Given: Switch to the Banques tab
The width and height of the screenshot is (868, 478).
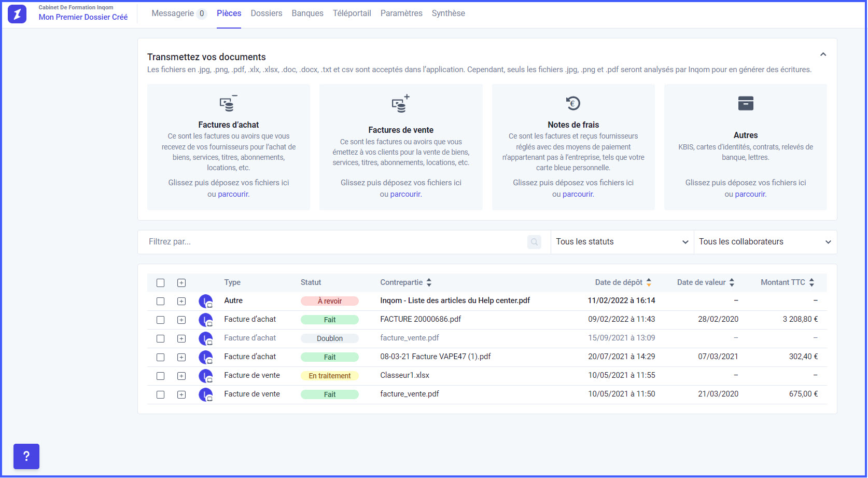Looking at the screenshot, I should [x=307, y=13].
